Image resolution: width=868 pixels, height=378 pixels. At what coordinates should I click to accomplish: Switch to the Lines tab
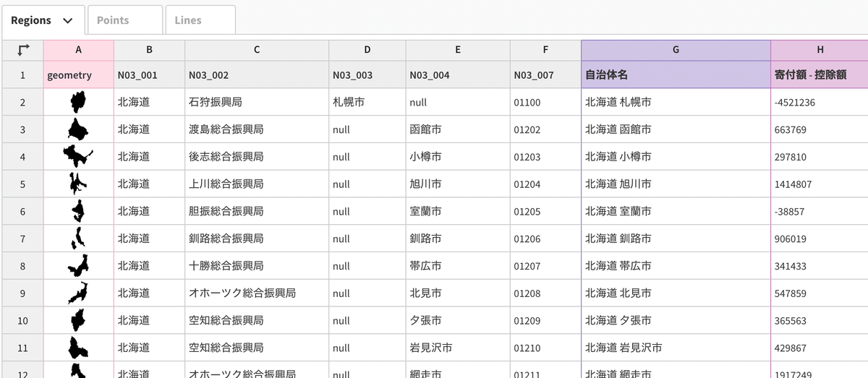coord(200,20)
